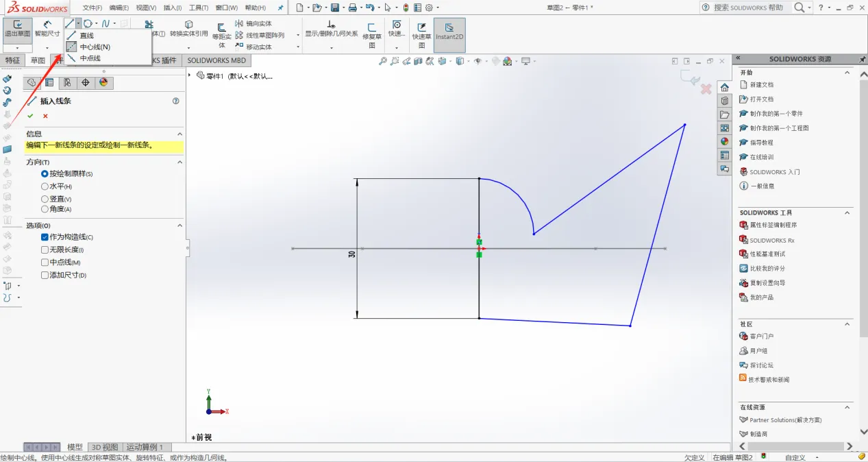This screenshot has height=462, width=868.
Task: Open the PropertyManager tab icon
Action: [49, 83]
